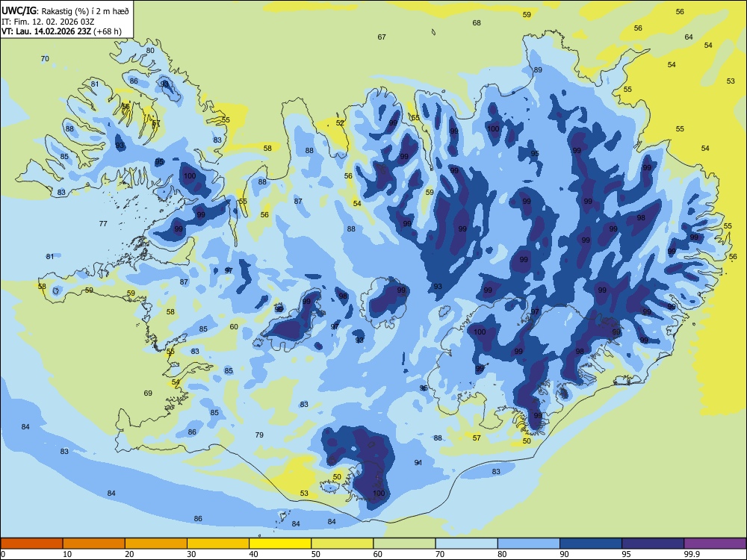
Task: Click the 'UWC/IG' title text
Action: click(18, 10)
